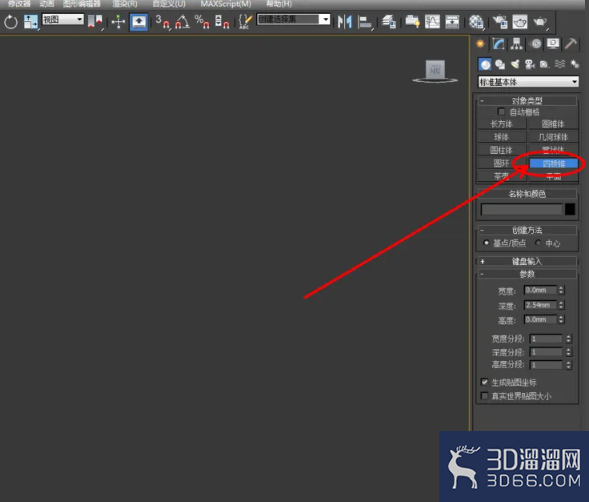Click the toolbar icon left of the Curve Editor
The width and height of the screenshot is (589, 502).
pos(413,22)
